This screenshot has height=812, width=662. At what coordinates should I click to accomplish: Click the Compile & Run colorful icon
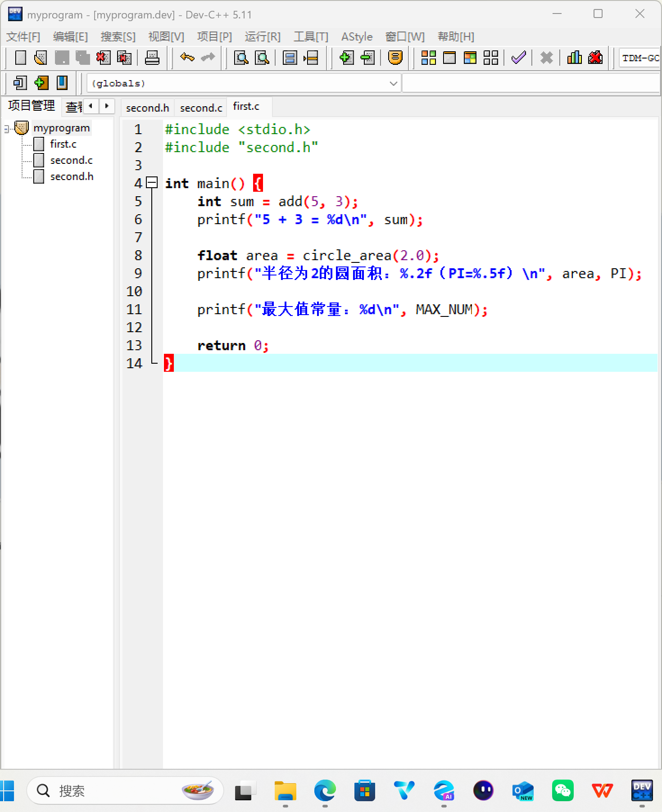pos(470,58)
